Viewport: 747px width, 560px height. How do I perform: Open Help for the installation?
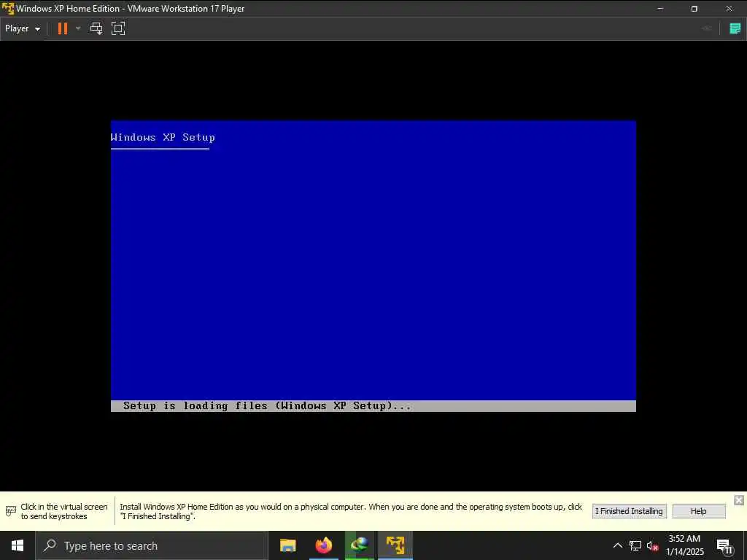[x=698, y=511]
